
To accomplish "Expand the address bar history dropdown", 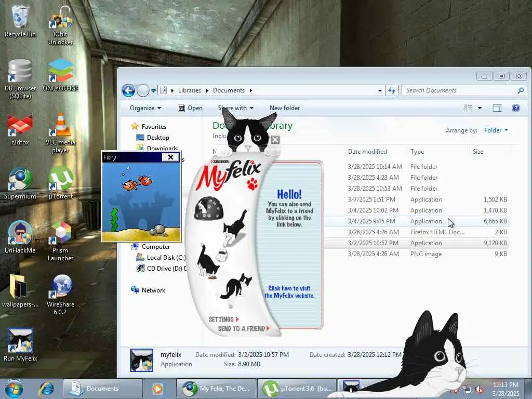I will coord(380,90).
